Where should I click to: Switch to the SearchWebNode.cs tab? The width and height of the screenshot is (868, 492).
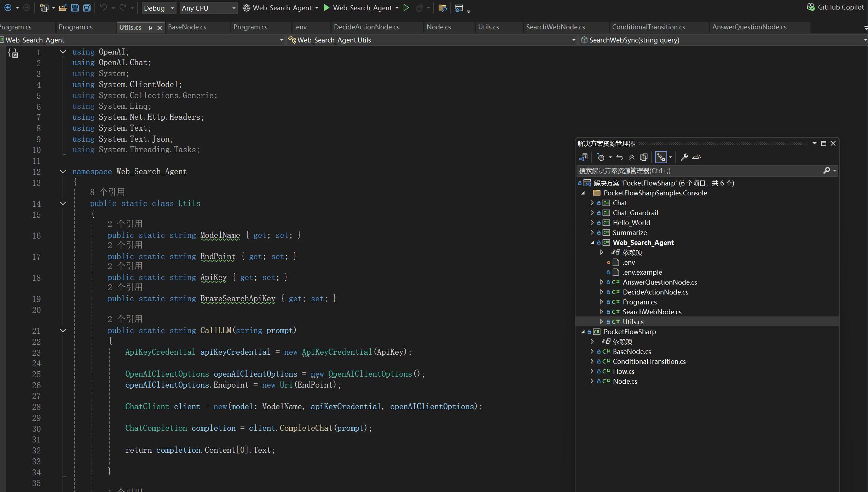555,27
